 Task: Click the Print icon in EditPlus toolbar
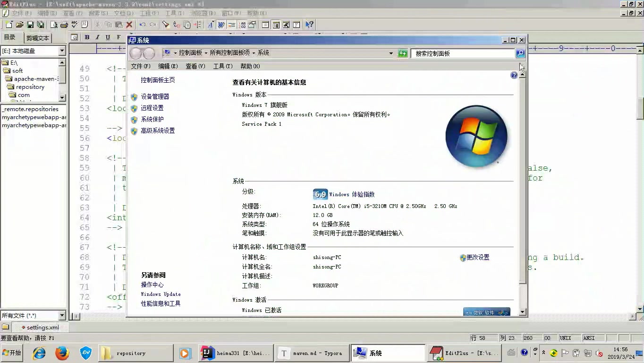(x=64, y=25)
